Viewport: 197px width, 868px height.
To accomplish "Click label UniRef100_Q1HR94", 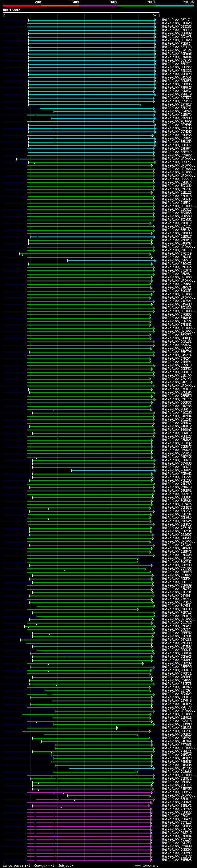I will click(177, 362).
